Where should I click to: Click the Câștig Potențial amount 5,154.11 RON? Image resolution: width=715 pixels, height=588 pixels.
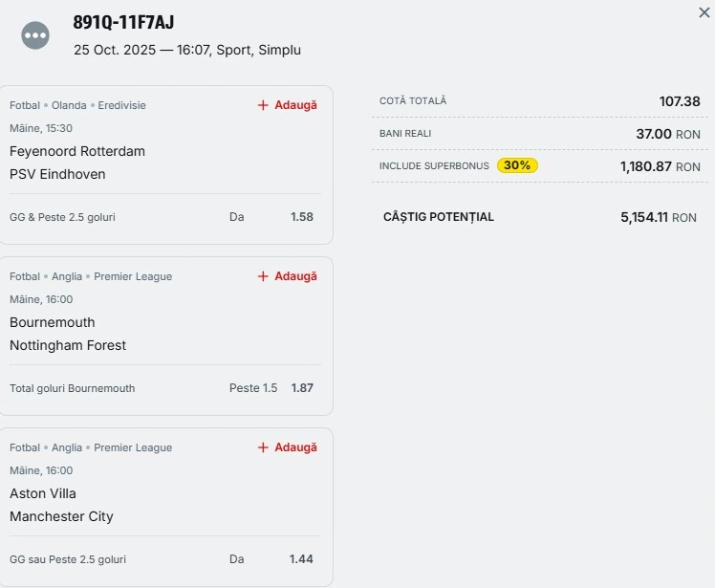[x=658, y=217]
